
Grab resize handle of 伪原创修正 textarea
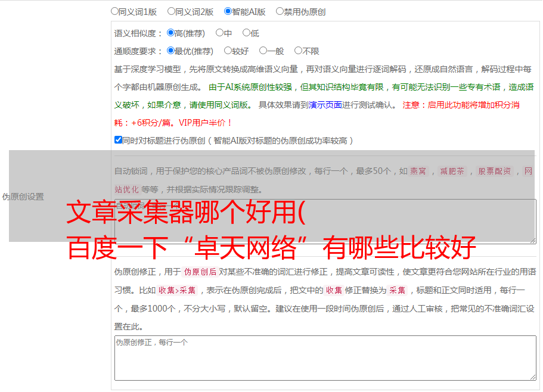[x=533, y=378]
